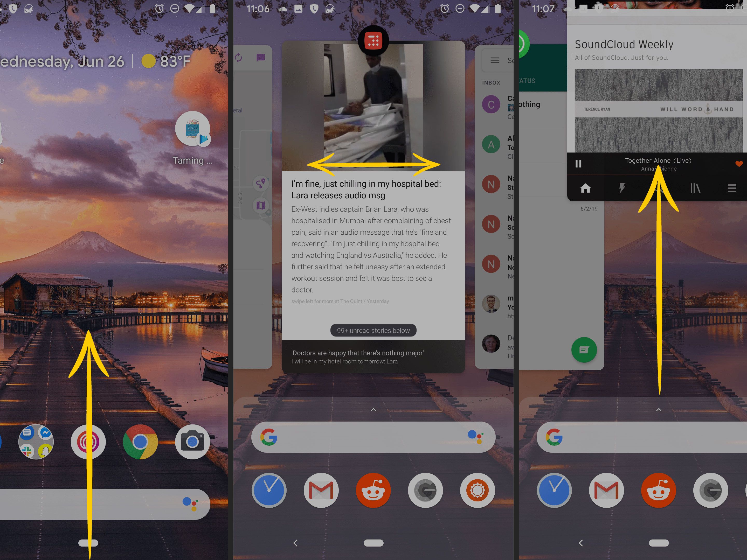747x560 pixels.
Task: Open the Gmail app in the middle screen dock
Action: tap(321, 491)
